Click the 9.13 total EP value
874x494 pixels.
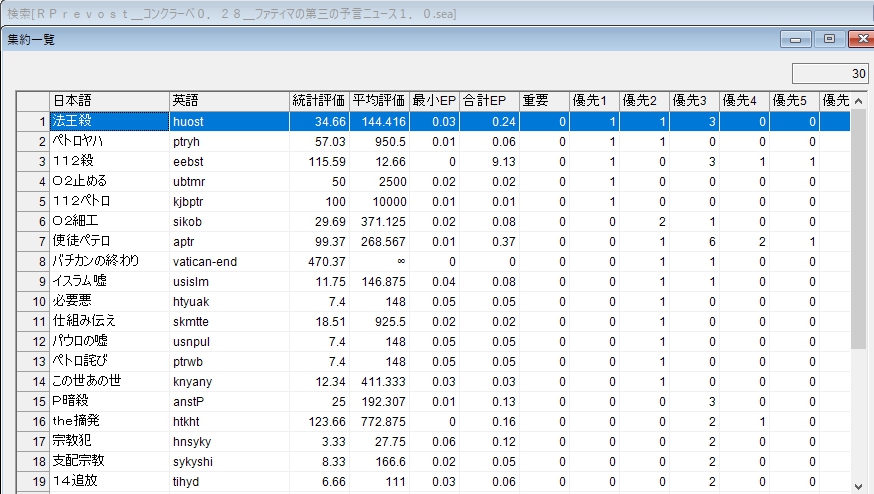(x=489, y=161)
